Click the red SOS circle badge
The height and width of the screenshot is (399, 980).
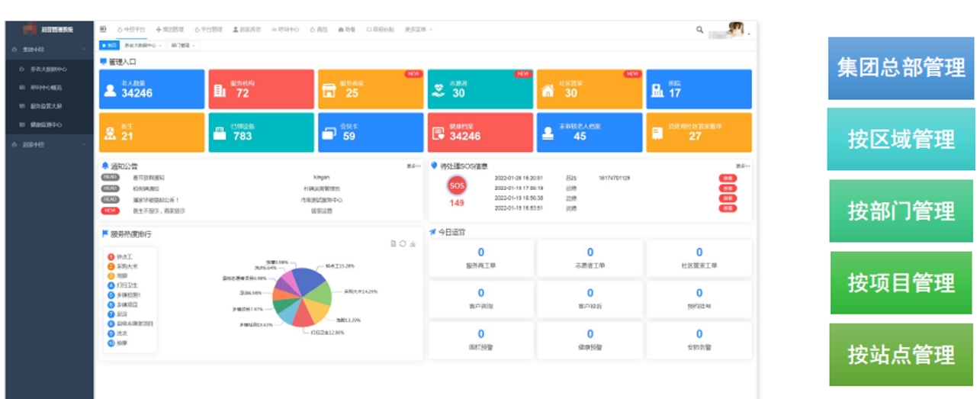coord(457,185)
